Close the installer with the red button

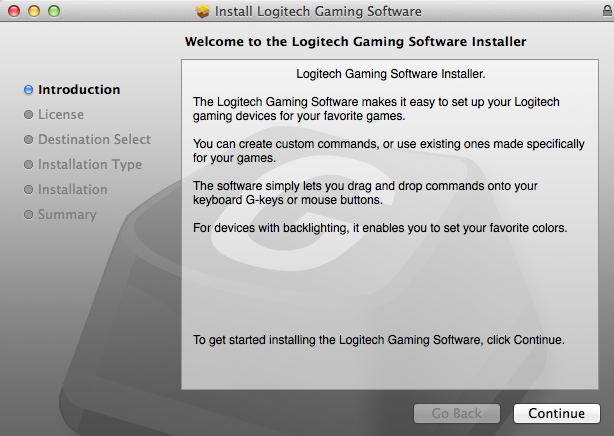pyautogui.click(x=13, y=12)
